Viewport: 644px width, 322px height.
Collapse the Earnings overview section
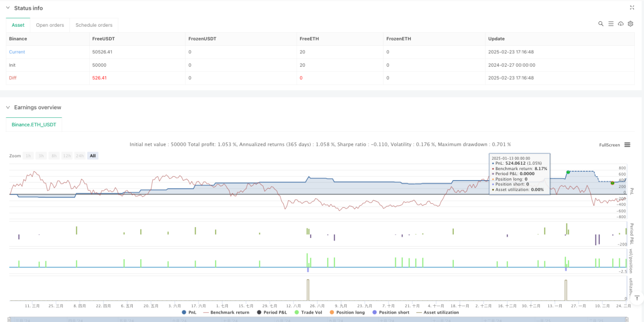coord(8,107)
